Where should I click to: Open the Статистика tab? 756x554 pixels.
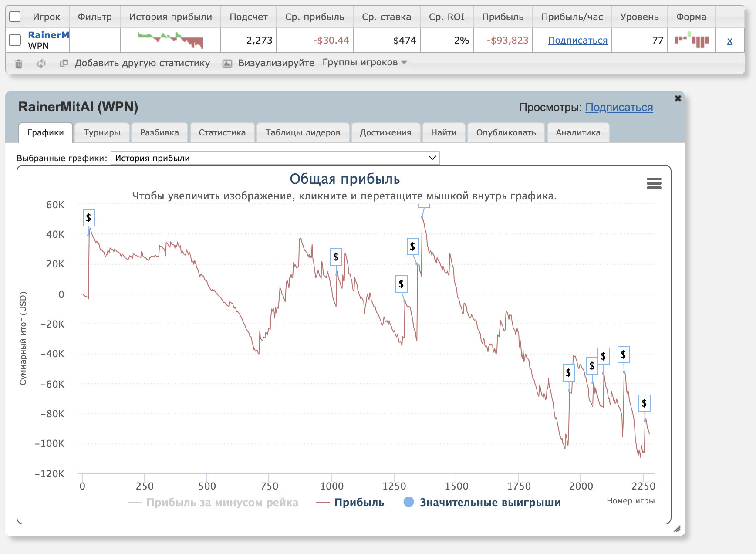point(222,132)
